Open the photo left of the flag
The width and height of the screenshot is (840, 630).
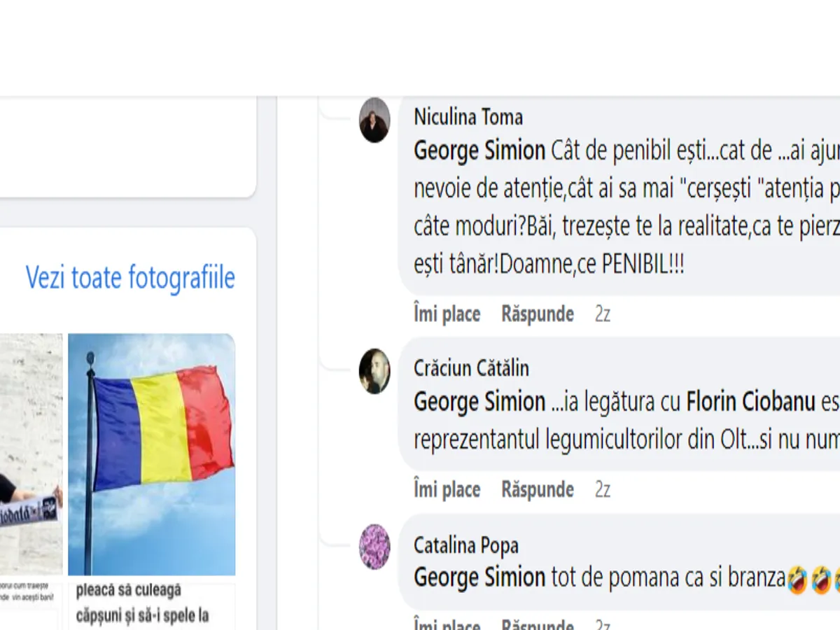coord(31,454)
